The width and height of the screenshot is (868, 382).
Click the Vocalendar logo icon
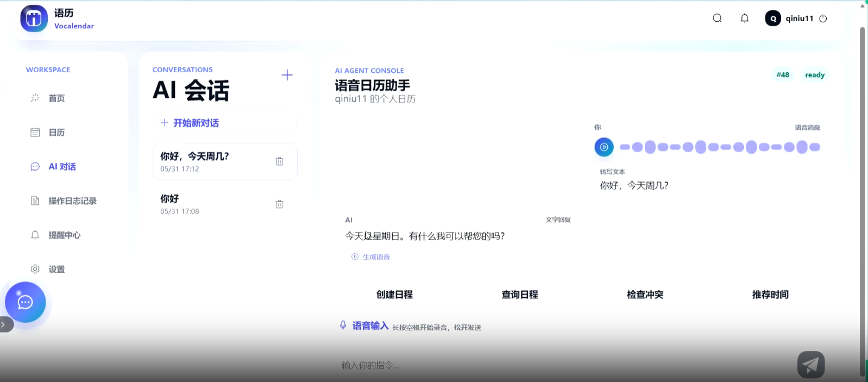coord(34,18)
